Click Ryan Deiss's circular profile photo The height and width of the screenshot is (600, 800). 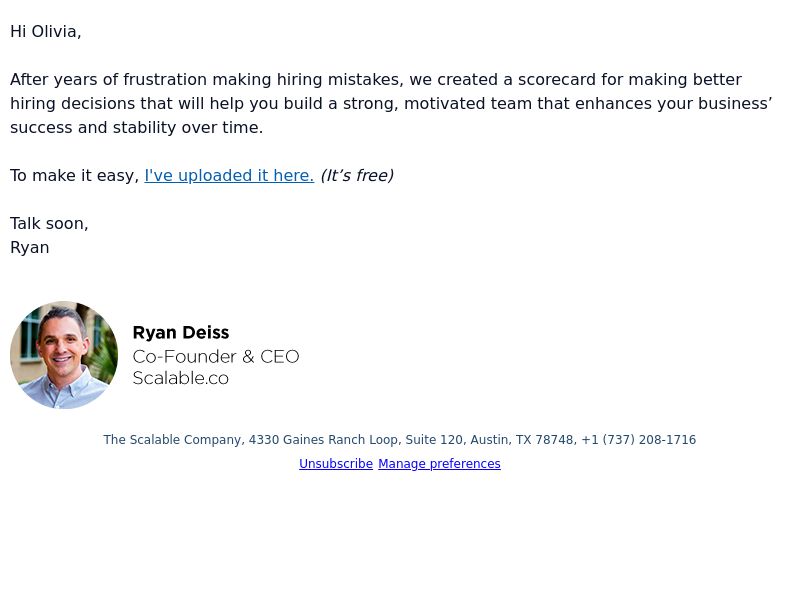pos(64,355)
